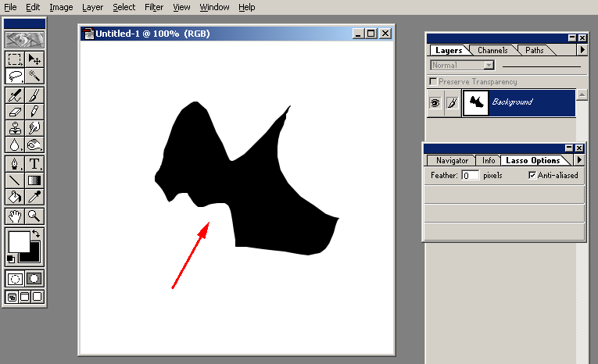598x364 pixels.
Task: Switch to the Paths tab
Action: point(535,50)
